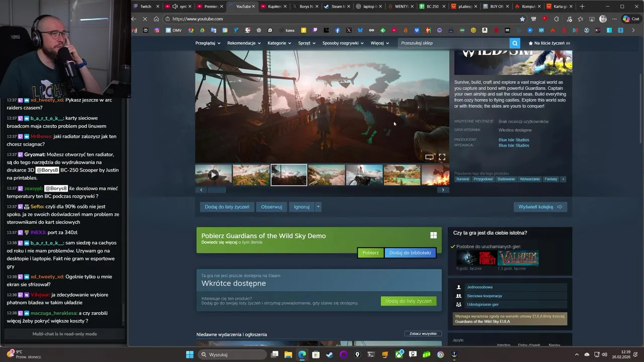Click Zobacz wszystkie events button
The image size is (644, 362).
pos(423,334)
